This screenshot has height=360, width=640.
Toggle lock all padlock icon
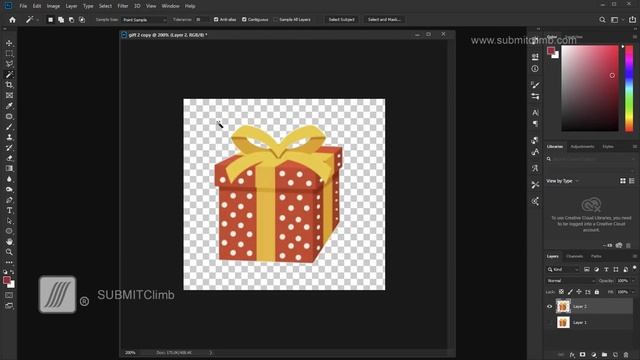pyautogui.click(x=597, y=292)
